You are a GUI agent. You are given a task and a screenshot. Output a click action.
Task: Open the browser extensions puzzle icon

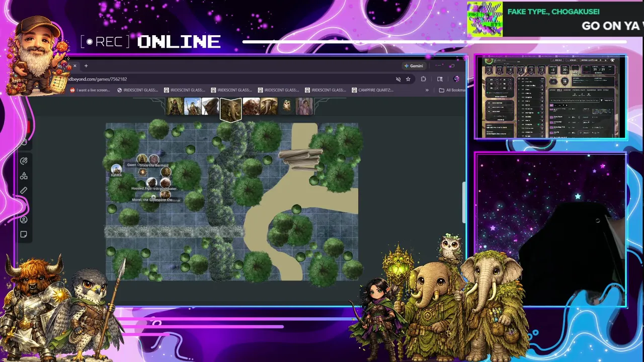pyautogui.click(x=423, y=79)
